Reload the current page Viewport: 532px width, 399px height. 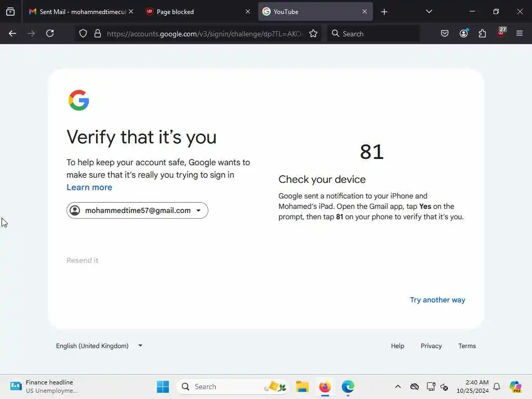point(50,33)
